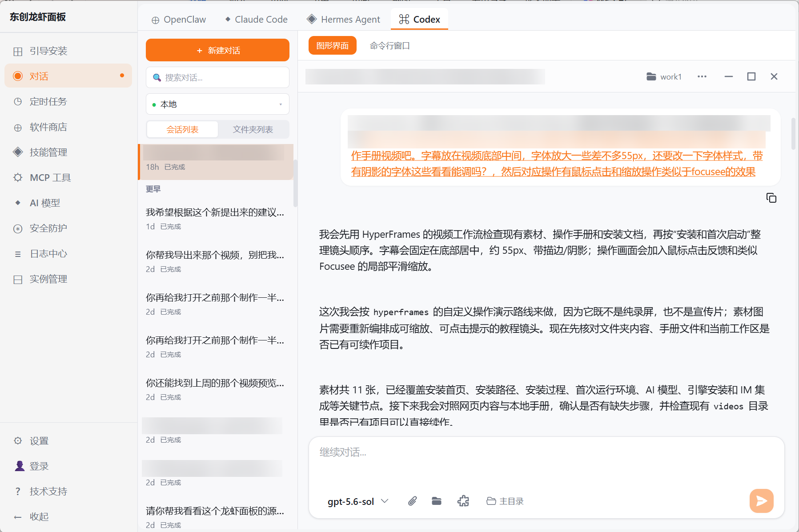Open 日志中心 list icon

click(x=18, y=254)
